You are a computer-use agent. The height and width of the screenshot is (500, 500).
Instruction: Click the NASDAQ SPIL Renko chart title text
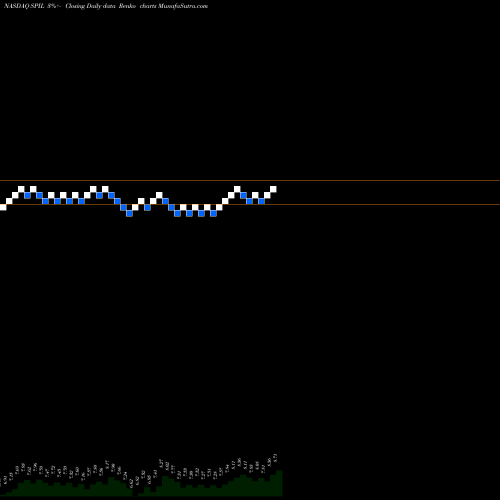coord(106,6)
